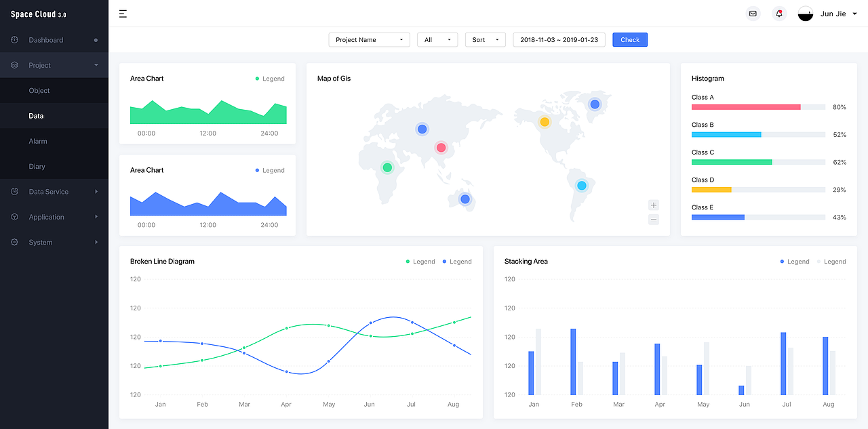
Task: Open the Data Service menu label
Action: click(x=48, y=192)
